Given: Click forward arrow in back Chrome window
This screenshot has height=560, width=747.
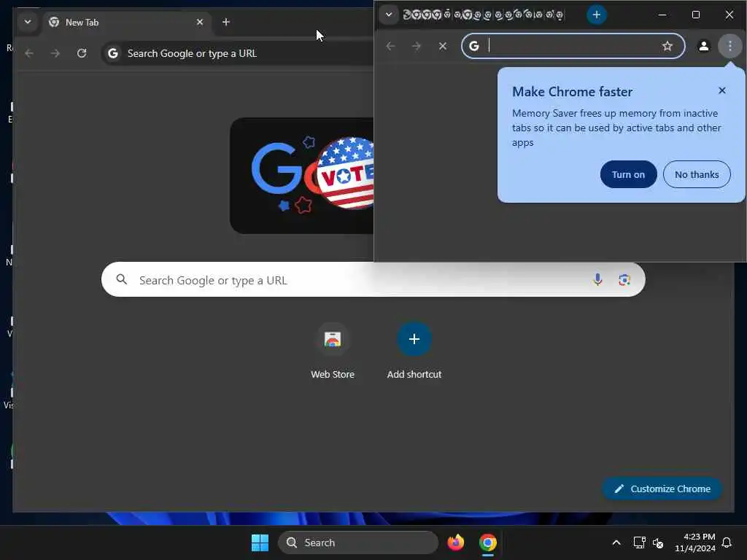Looking at the screenshot, I should (55, 53).
